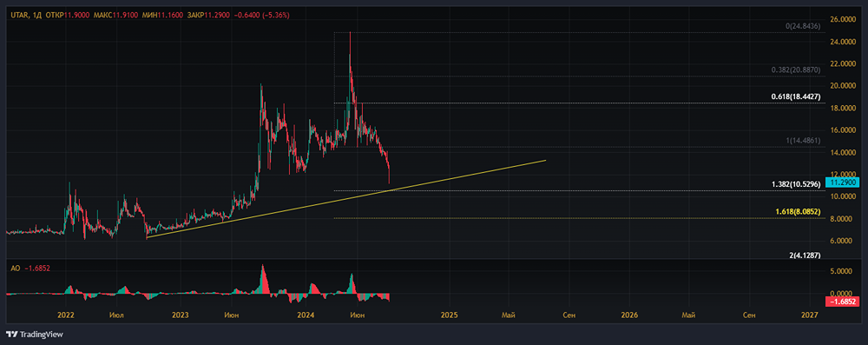The image size is (868, 345).
Task: Click the 2025 label on time axis
Action: pos(449,315)
